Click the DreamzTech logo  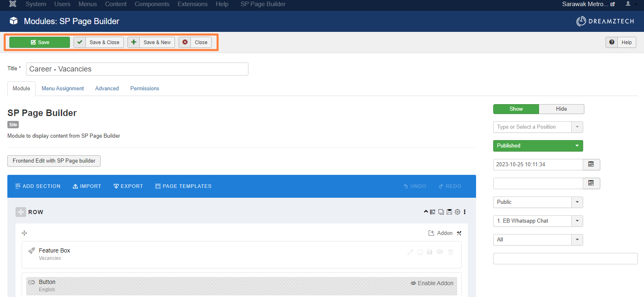[605, 21]
